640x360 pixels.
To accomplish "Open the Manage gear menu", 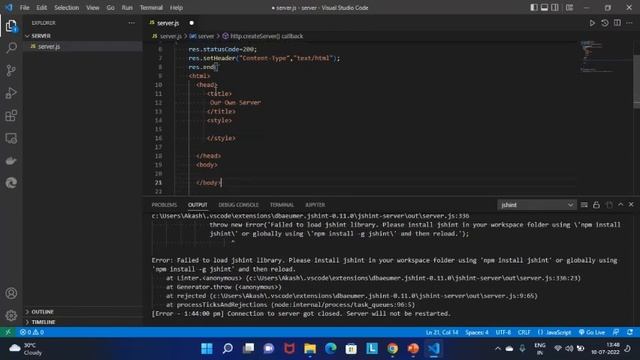I will [11, 315].
